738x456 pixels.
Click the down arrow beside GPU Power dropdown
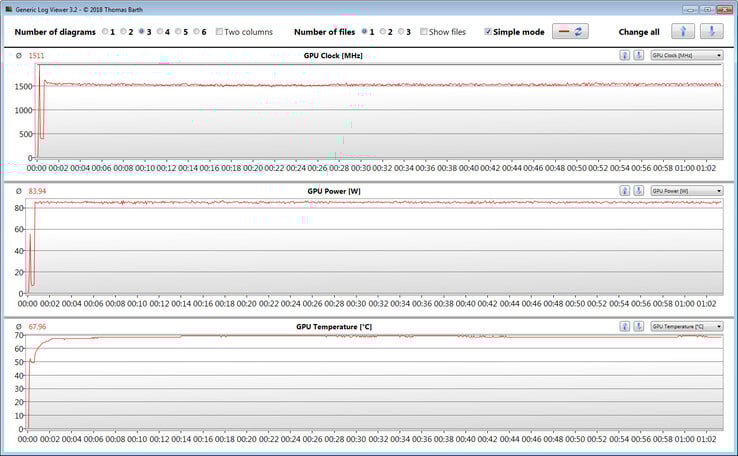pyautogui.click(x=639, y=191)
